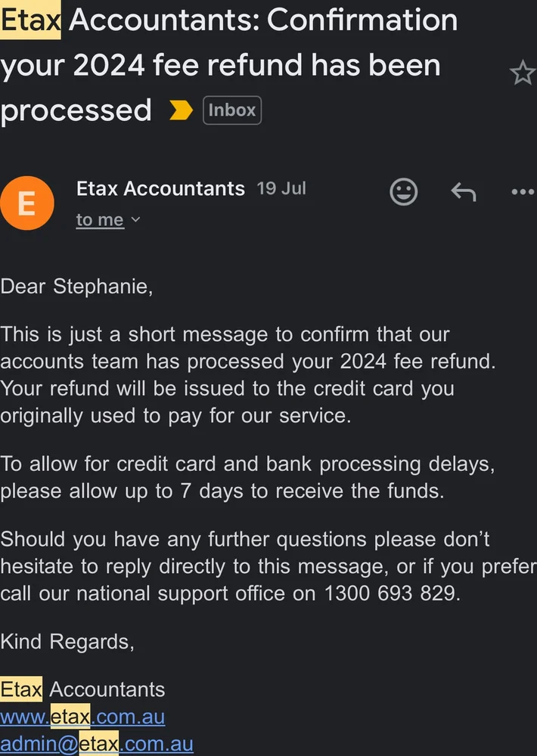Click the sender name next to the avatar

[160, 188]
